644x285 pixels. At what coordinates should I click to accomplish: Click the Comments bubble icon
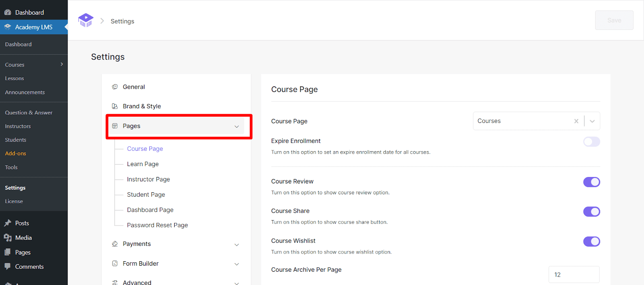point(8,266)
